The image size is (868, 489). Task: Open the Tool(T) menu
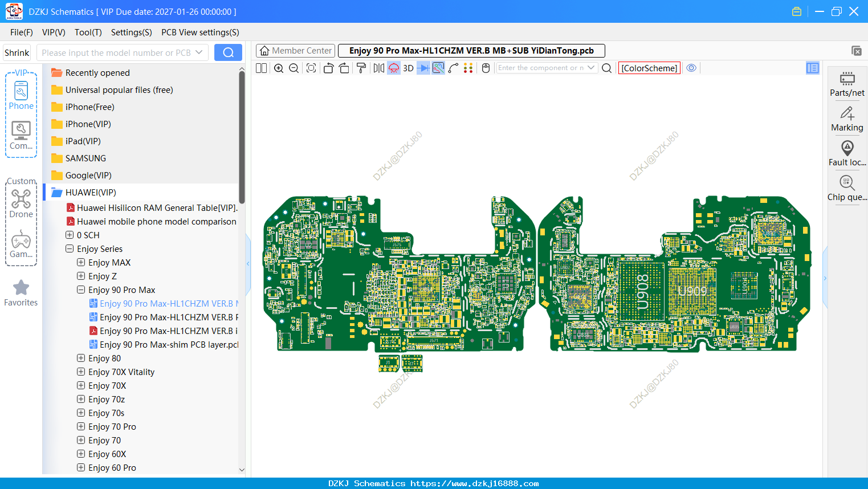coord(88,32)
